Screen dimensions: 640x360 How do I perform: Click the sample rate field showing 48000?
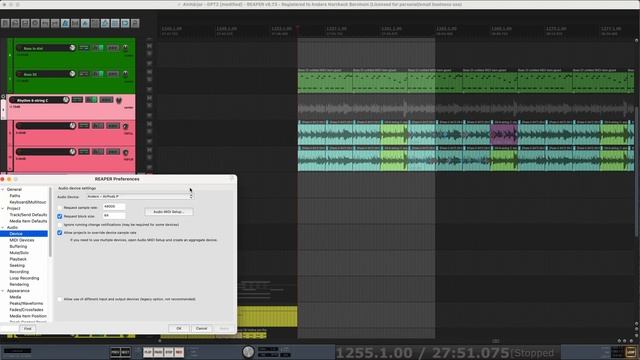(x=114, y=207)
